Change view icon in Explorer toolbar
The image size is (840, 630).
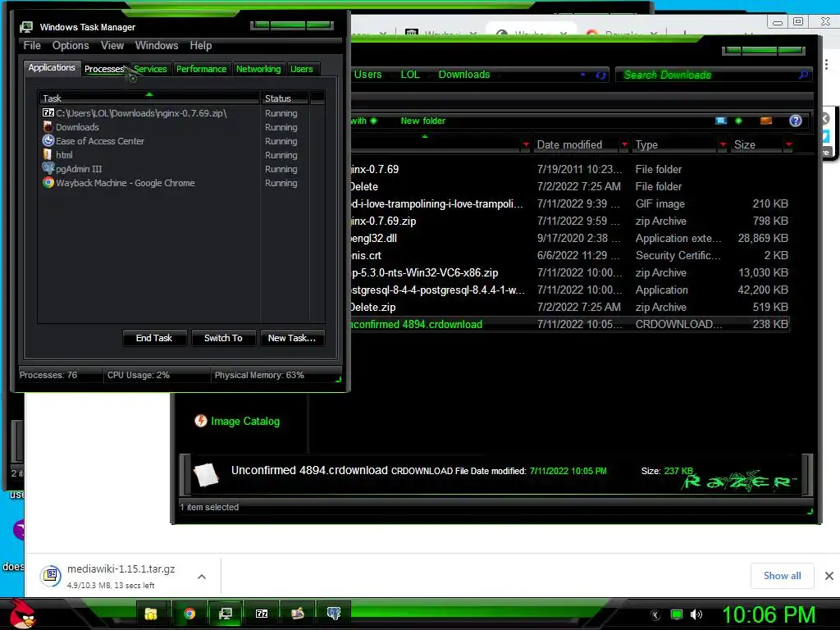coord(721,121)
